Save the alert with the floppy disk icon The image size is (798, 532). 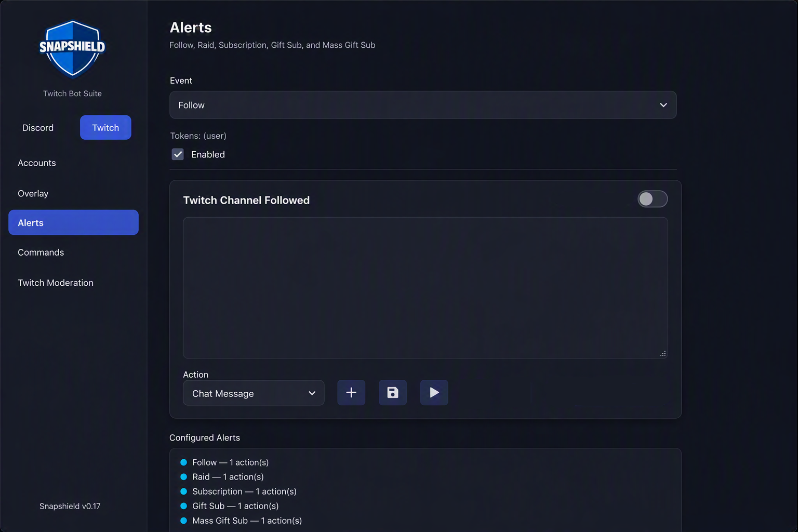pos(393,393)
